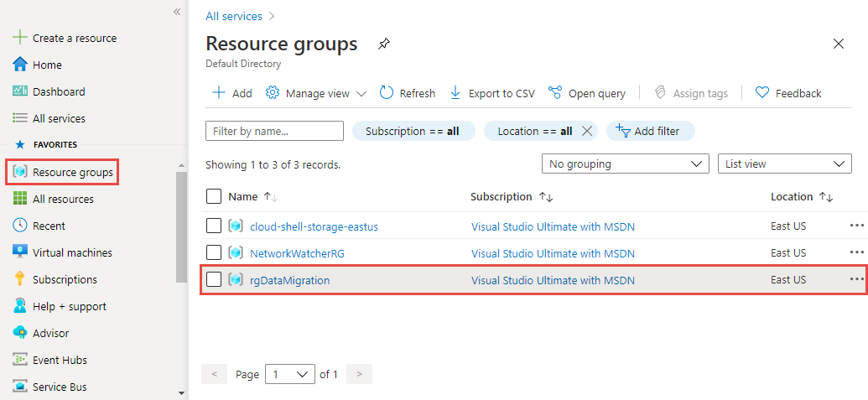Click Export to CSV download icon

tap(455, 93)
